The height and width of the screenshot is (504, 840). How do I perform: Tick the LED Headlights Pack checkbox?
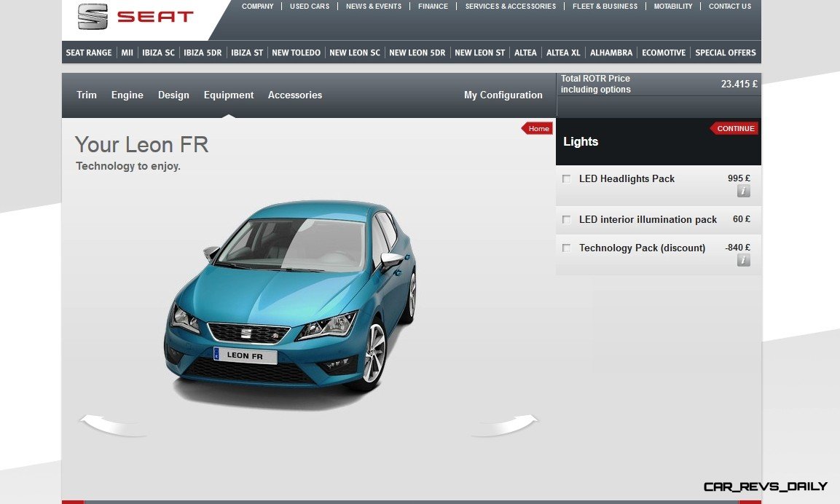tap(566, 178)
